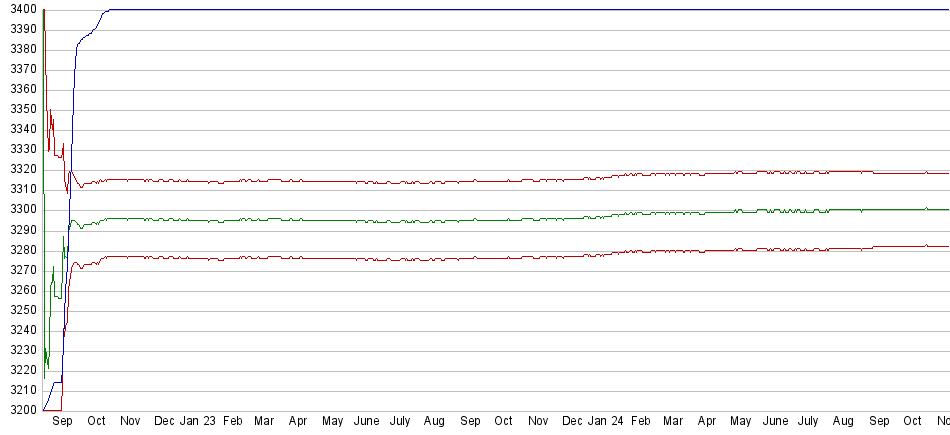The width and height of the screenshot is (950, 435).
Task: Click the 3280 y-axis value
Action: 20,250
